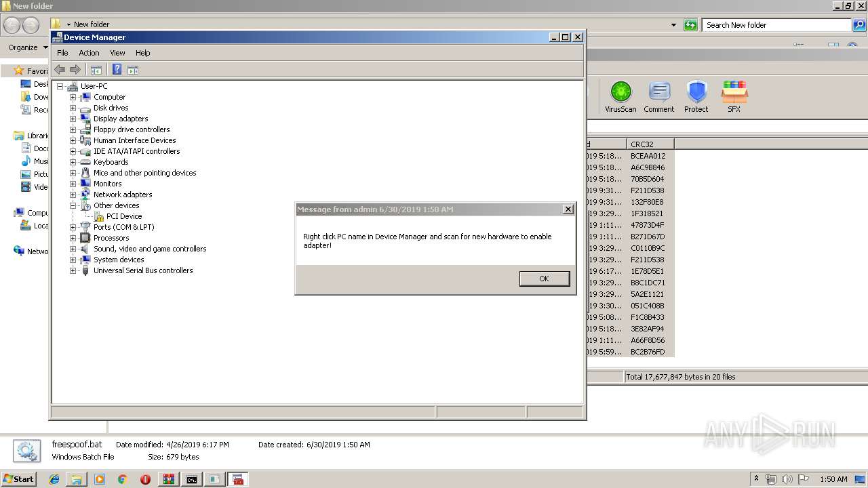Screen dimensions: 868x488
Task: Show hidden system tray icons arrow
Action: pos(757,479)
